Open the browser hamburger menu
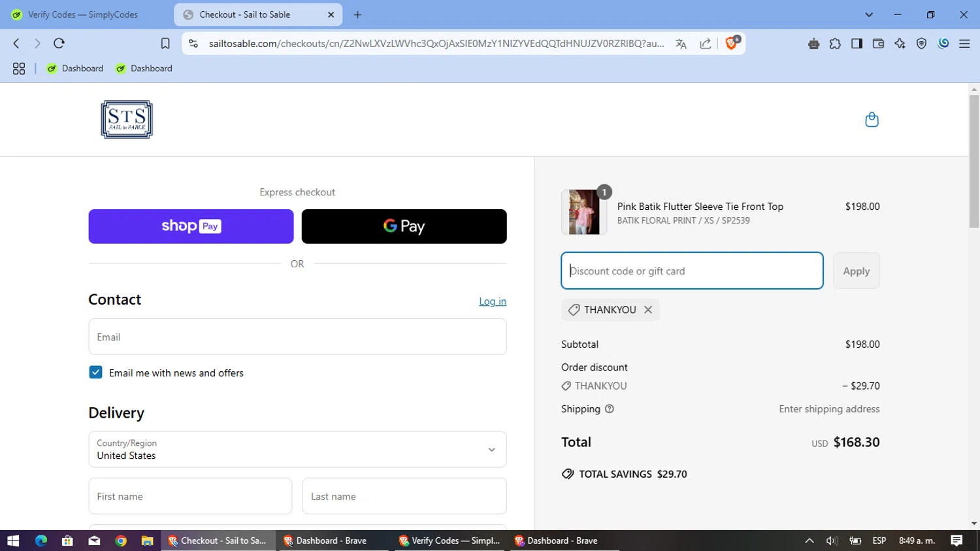 (x=964, y=44)
